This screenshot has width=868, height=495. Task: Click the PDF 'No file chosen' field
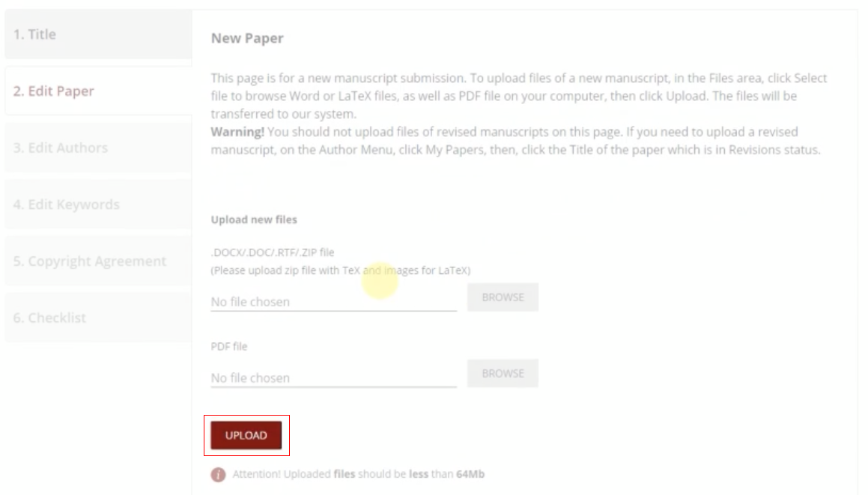334,377
